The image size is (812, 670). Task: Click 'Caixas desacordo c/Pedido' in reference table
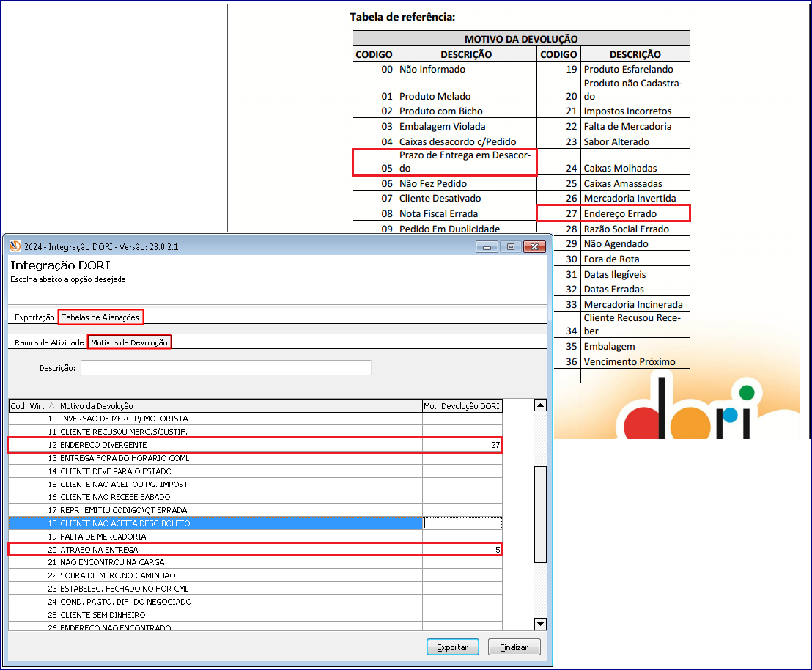pyautogui.click(x=457, y=142)
